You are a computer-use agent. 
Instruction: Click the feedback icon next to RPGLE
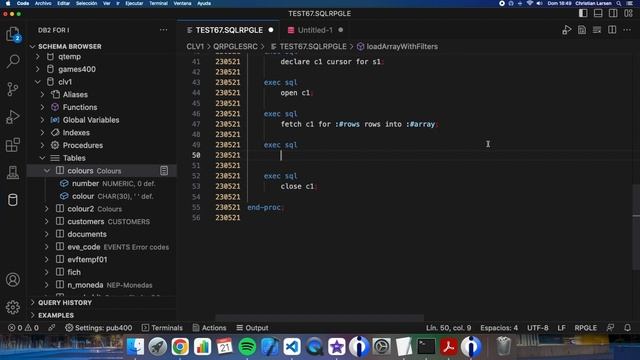point(610,328)
